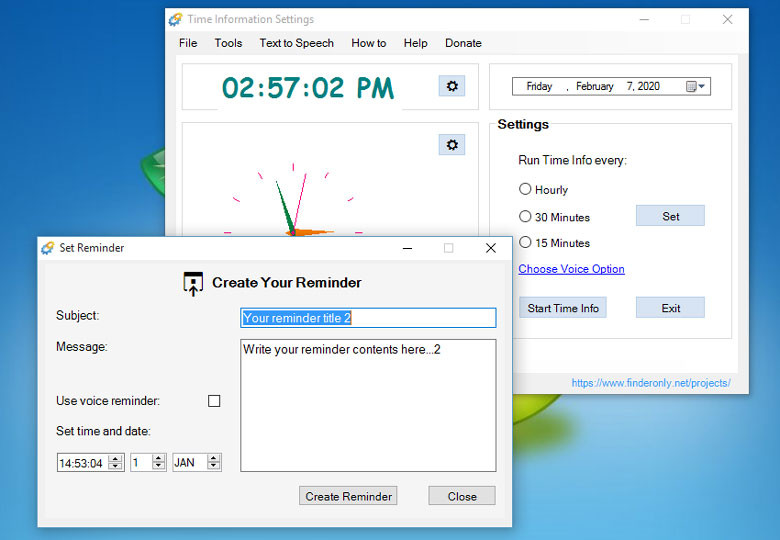Click the Friday weekday in date picker
780x540 pixels.
coord(539,87)
